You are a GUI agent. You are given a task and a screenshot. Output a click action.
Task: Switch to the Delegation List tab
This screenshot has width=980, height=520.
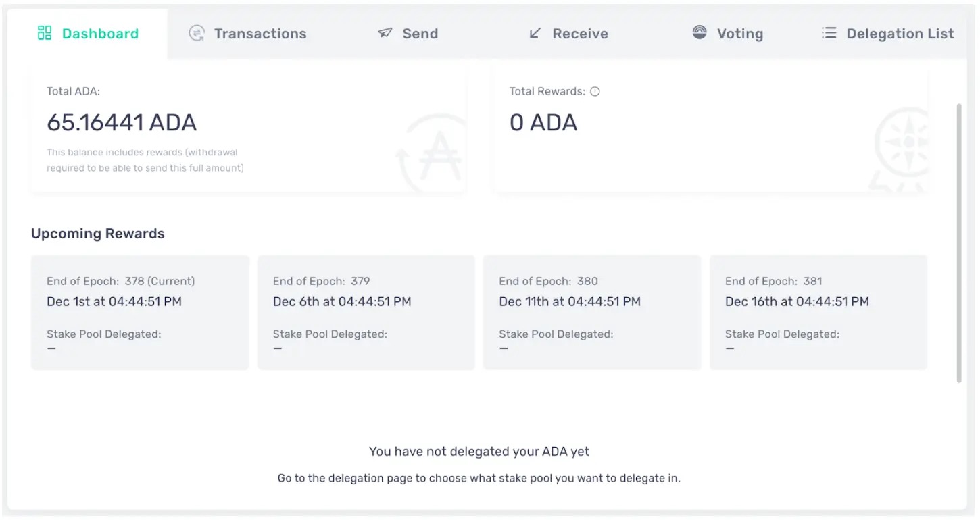(x=887, y=34)
